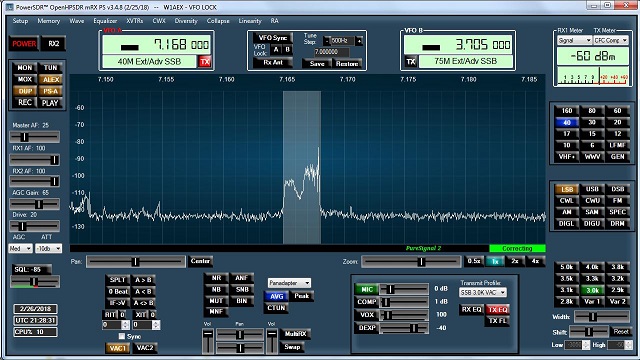Screen dimensions: 640x360
Task: Open the Linearity menu
Action: [x=250, y=21]
